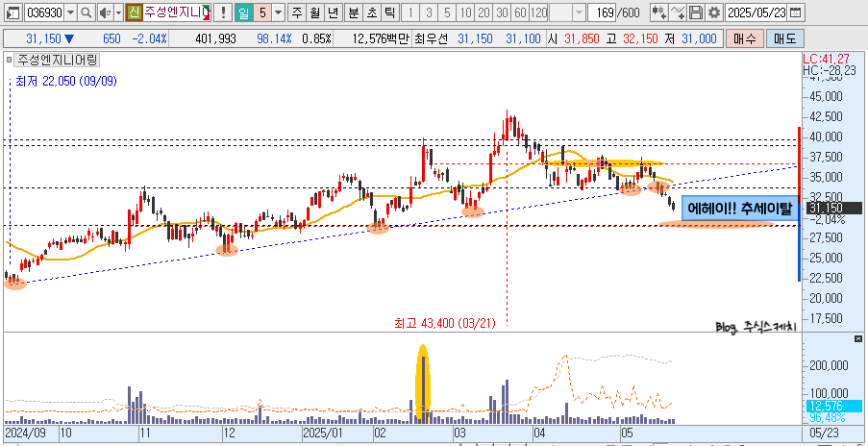The height and width of the screenshot is (446, 868).
Task: Click the 98.14% value
Action: (274, 38)
